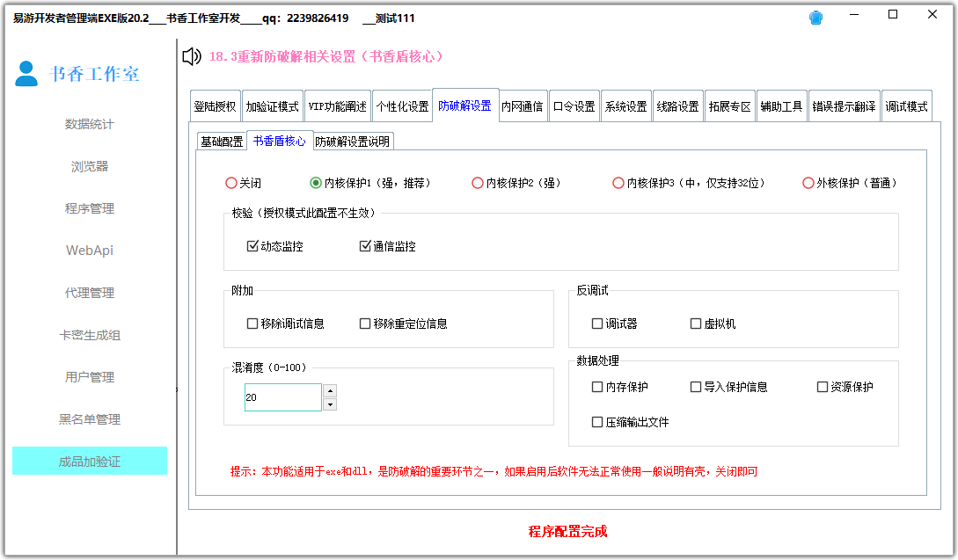
Task: Go to 数据统计 in the sidebar
Action: point(89,124)
